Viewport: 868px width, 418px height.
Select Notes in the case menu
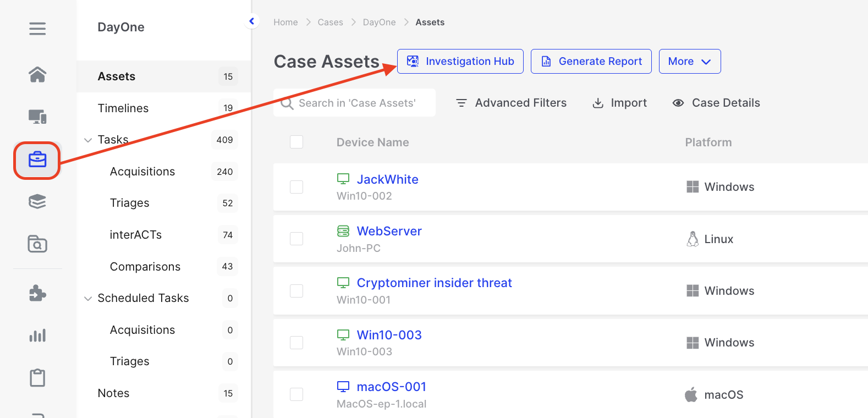[114, 393]
